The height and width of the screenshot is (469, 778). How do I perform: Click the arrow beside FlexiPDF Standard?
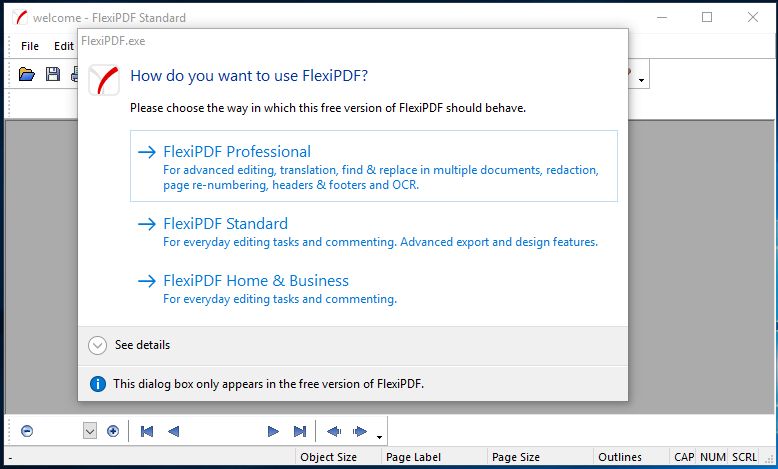tap(147, 224)
